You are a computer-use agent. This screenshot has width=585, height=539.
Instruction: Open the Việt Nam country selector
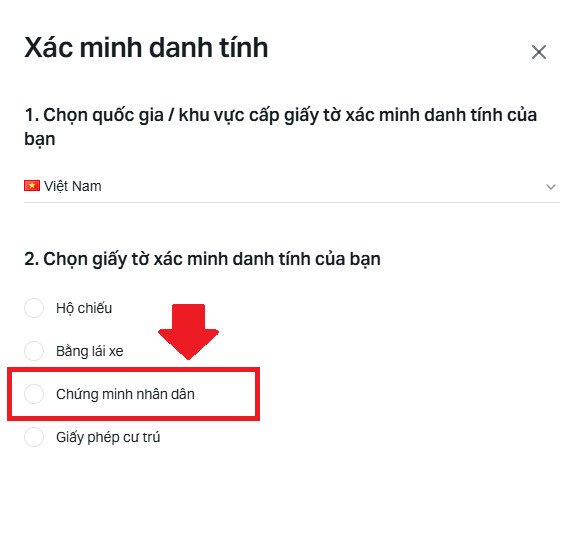(x=292, y=186)
